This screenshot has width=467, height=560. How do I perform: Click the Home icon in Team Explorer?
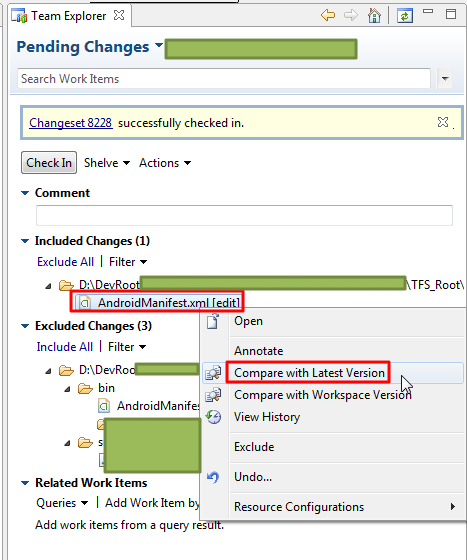(374, 16)
